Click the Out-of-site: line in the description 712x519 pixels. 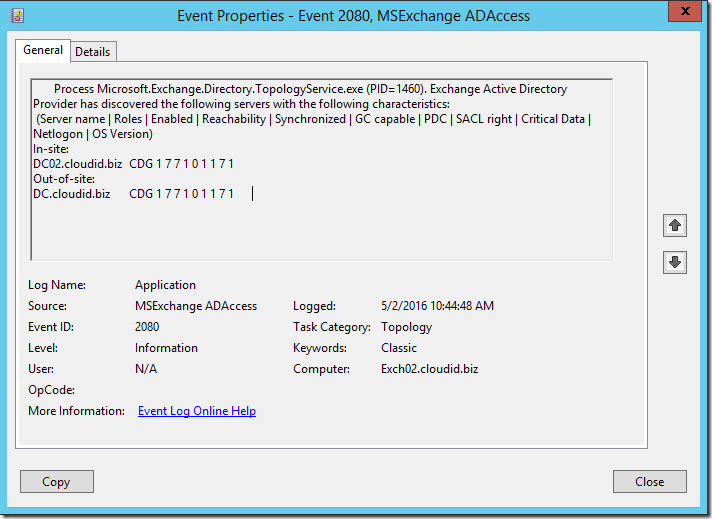pyautogui.click(x=64, y=179)
